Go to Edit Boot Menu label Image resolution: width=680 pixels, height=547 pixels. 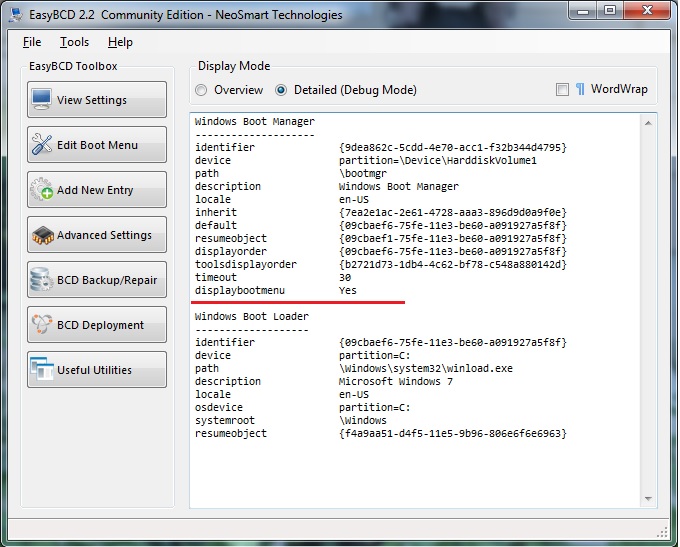pos(97,145)
